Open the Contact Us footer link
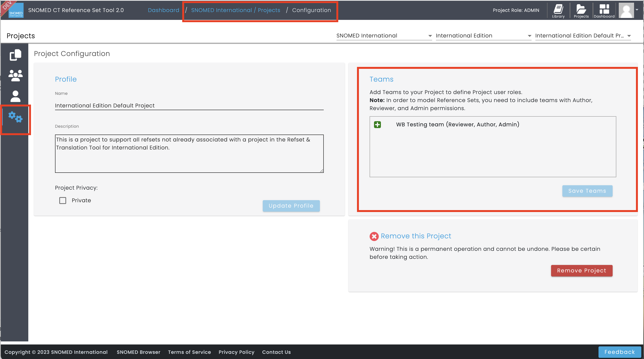Viewport: 644px width, 359px height. pyautogui.click(x=276, y=352)
